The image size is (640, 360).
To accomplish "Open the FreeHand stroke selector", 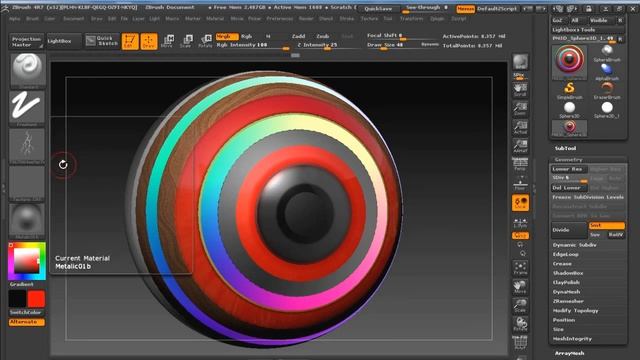I will pyautogui.click(x=27, y=109).
